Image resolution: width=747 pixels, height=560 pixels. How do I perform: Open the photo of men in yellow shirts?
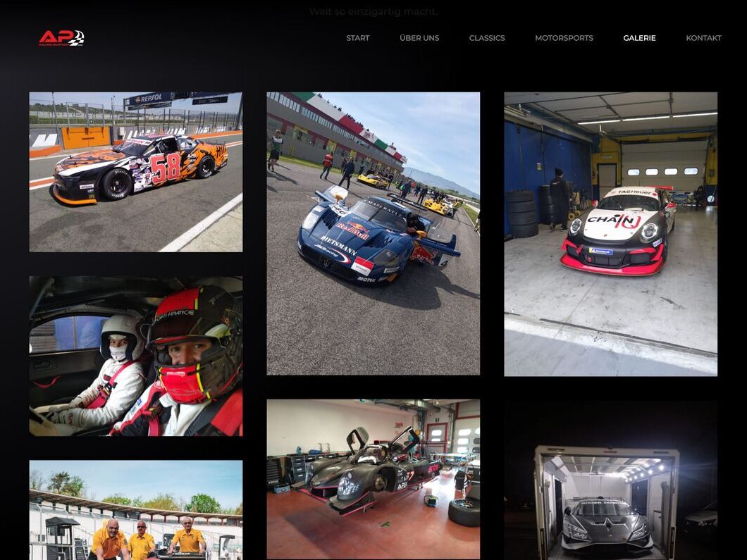pos(136,510)
